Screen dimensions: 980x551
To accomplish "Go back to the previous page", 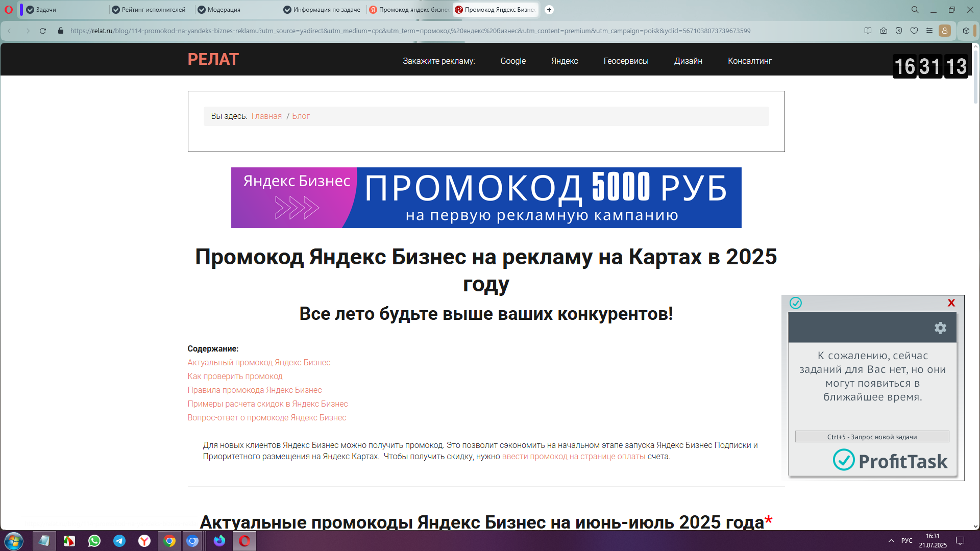I will tap(9, 31).
